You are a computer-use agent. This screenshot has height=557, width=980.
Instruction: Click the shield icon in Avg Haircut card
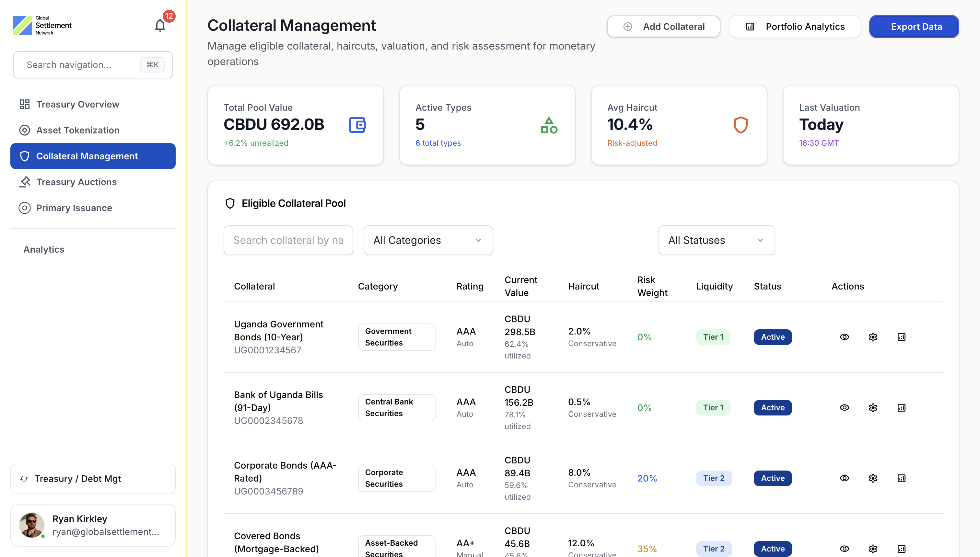[x=741, y=125]
